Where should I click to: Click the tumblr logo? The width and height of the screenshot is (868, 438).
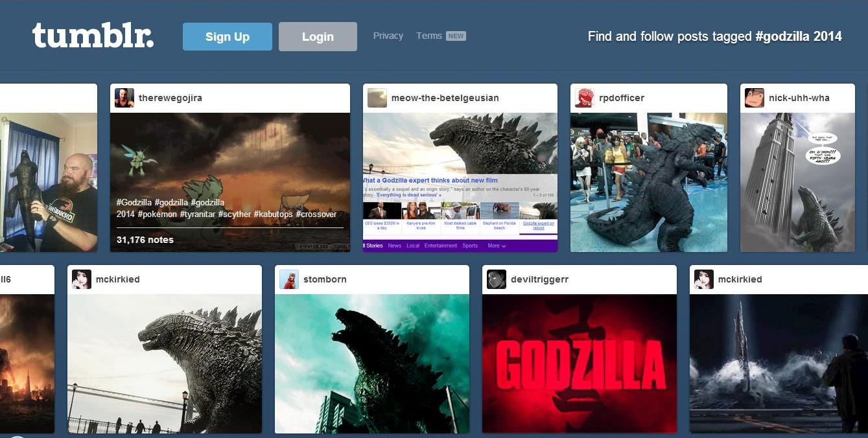click(x=93, y=36)
